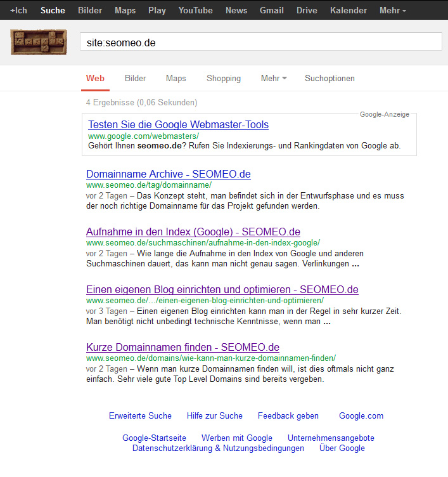Viewport: 448px width, 477px height.
Task: Focus the search field containing site:seomeo.de
Action: [x=261, y=42]
